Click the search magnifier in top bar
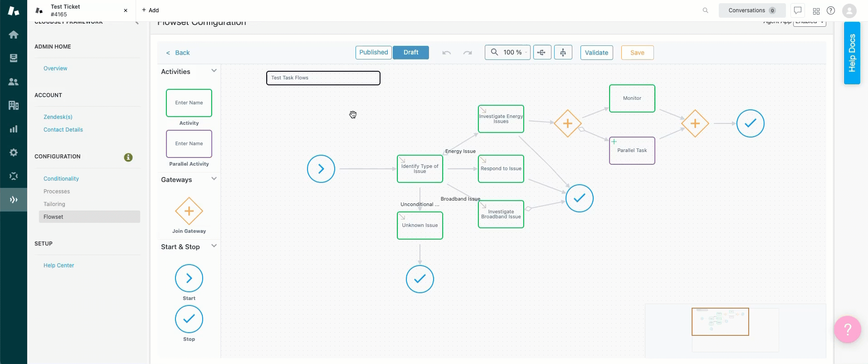Image resolution: width=868 pixels, height=364 pixels. click(x=705, y=10)
